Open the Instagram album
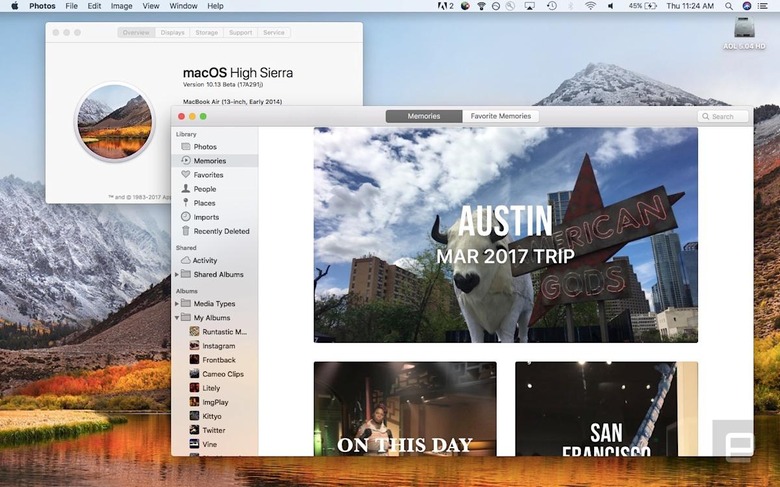 218,346
